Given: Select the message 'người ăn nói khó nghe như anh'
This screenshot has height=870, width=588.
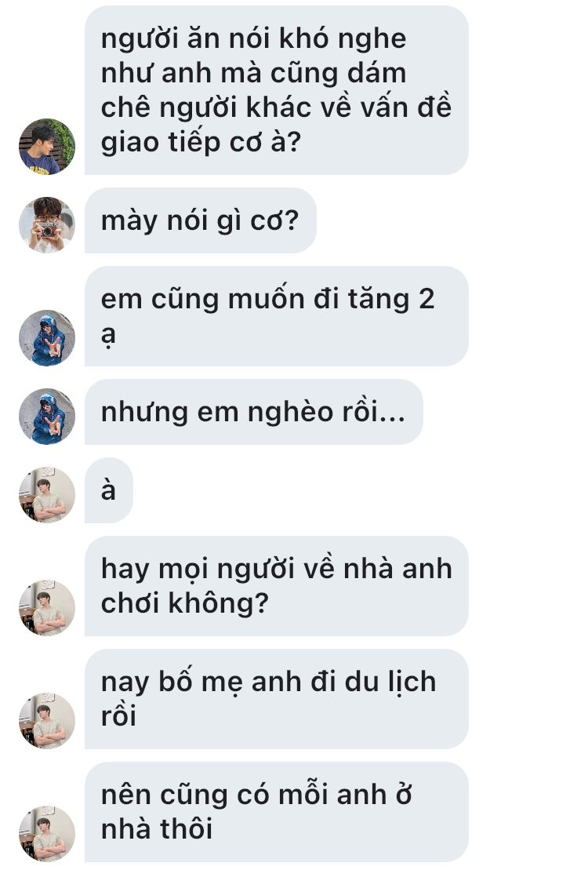Looking at the screenshot, I should (x=276, y=90).
